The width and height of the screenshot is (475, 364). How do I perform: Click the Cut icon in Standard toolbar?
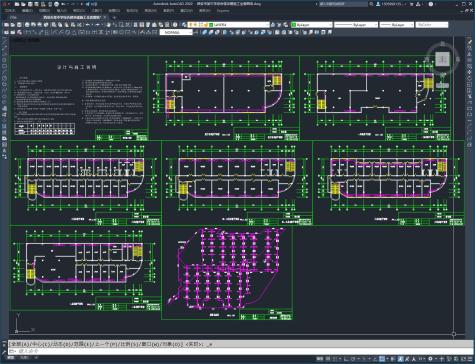click(54, 25)
